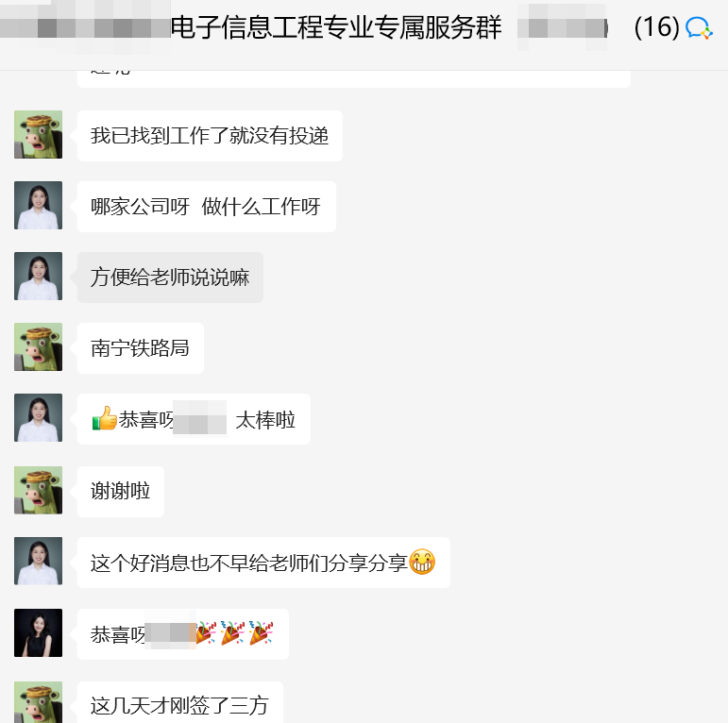Click the grinning emoji after 分享分享
728x723 pixels.
pos(422,562)
